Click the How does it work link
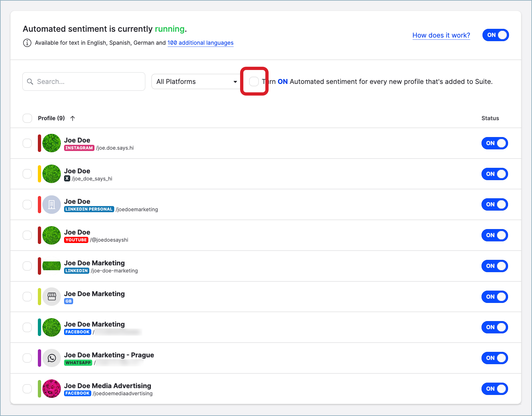Viewport: 532px width, 416px height. tap(441, 35)
